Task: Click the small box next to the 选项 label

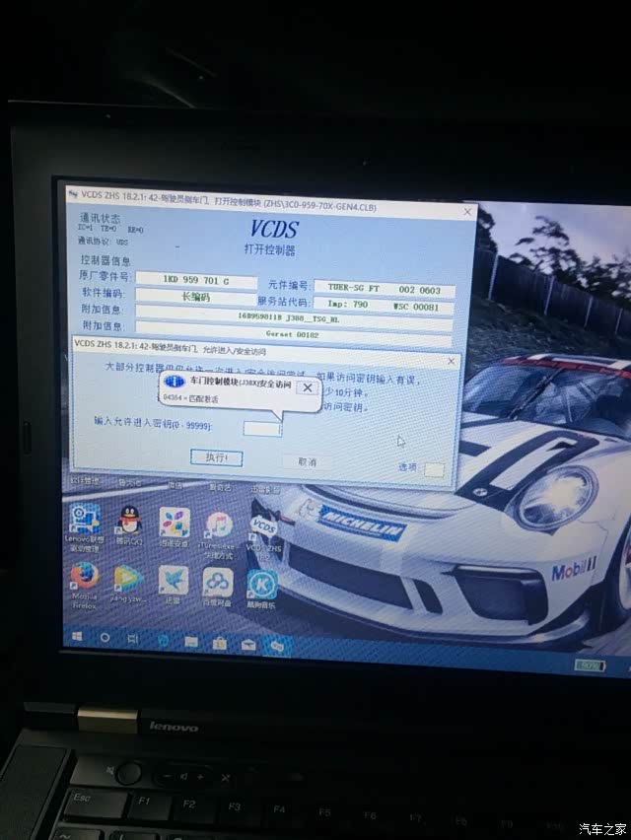Action: [434, 470]
